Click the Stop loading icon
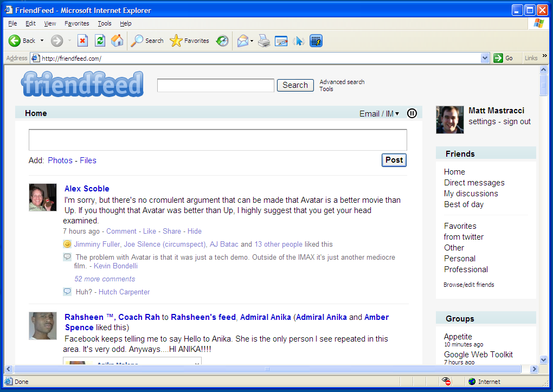The image size is (553, 392). point(82,41)
